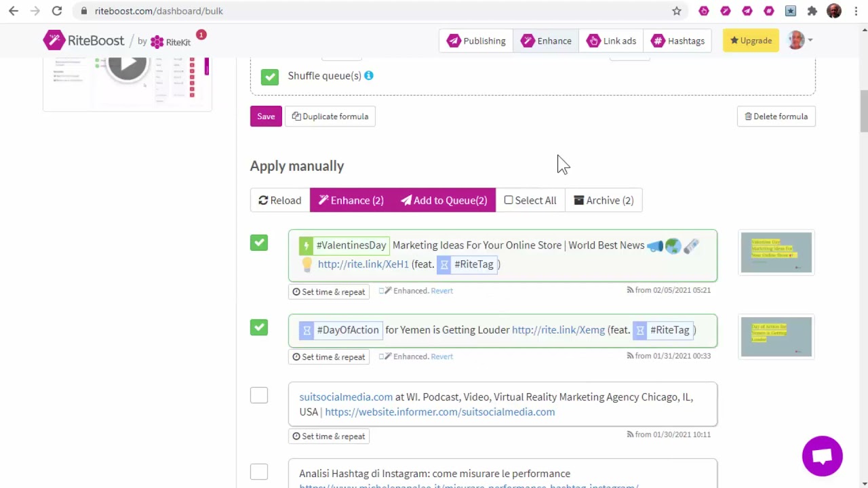Toggle the Shuffle queue(s) checkbox

pyautogui.click(x=270, y=77)
